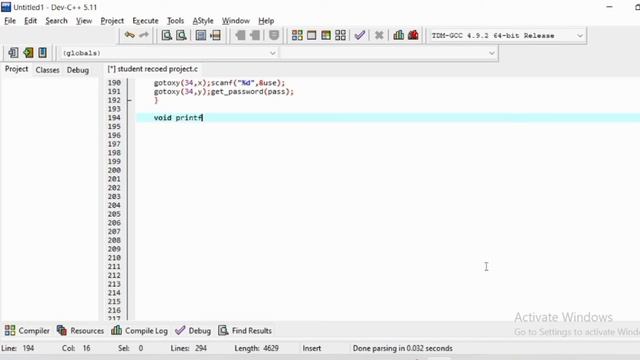This screenshot has width=640, height=360.
Task: Click the Compile toolbar icon
Action: pos(297,36)
